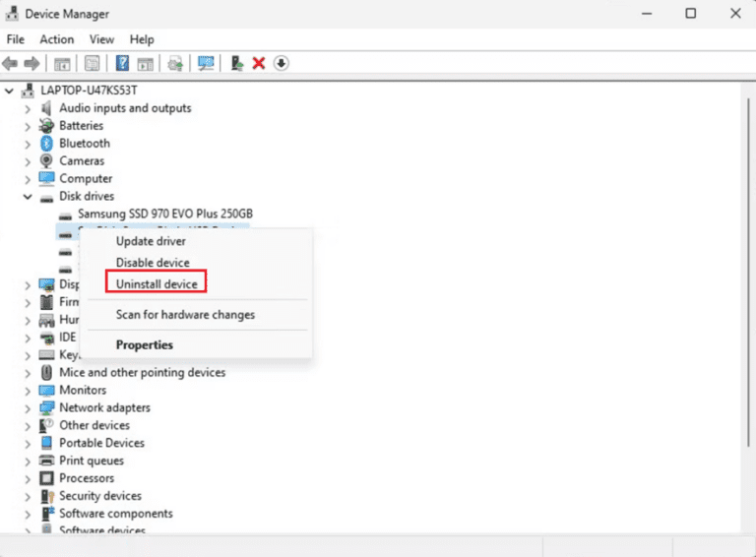Screen dimensions: 756x557
Task: Expand Audio inputs and outputs chevron
Action: 28,109
